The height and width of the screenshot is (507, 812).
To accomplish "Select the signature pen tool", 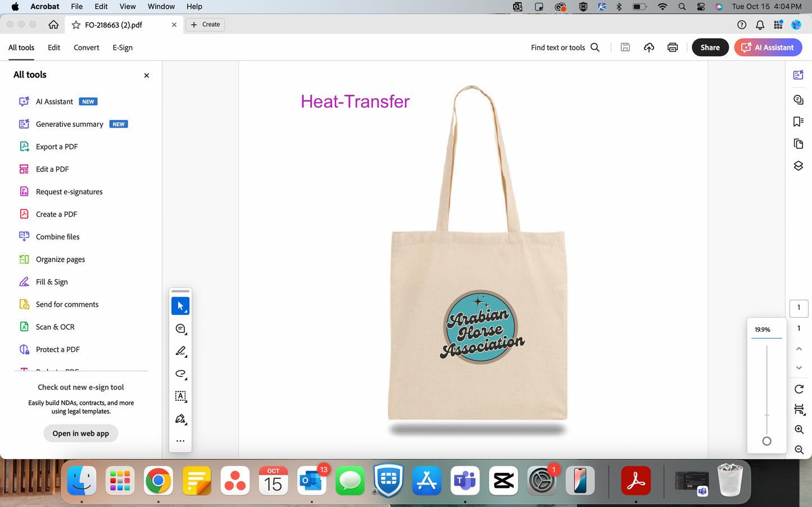I will [180, 419].
